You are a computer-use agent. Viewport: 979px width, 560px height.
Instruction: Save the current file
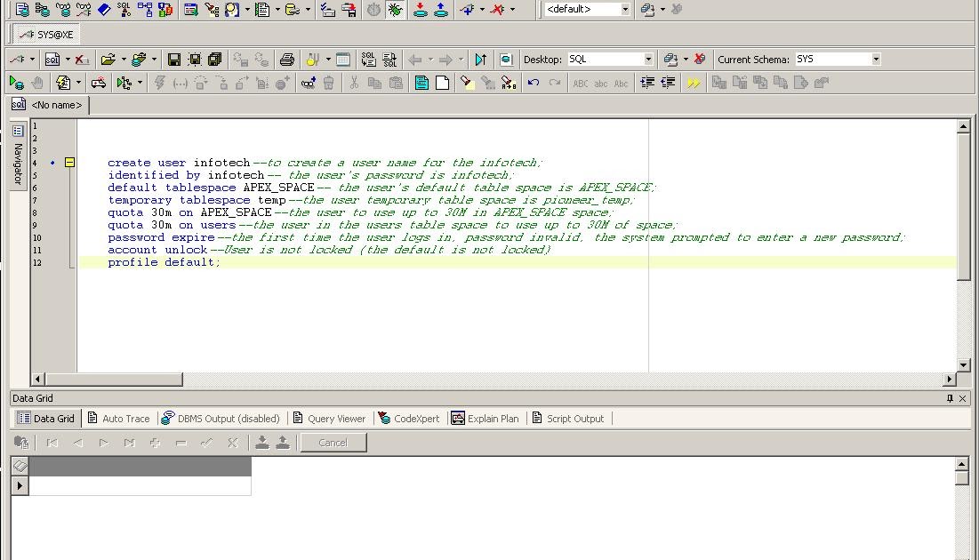pyautogui.click(x=173, y=59)
